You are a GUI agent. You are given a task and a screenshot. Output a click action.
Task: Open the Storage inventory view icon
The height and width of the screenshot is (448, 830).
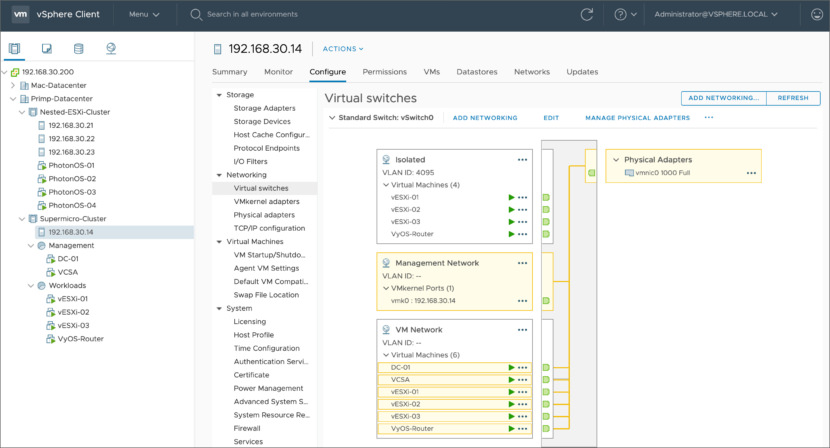click(78, 48)
